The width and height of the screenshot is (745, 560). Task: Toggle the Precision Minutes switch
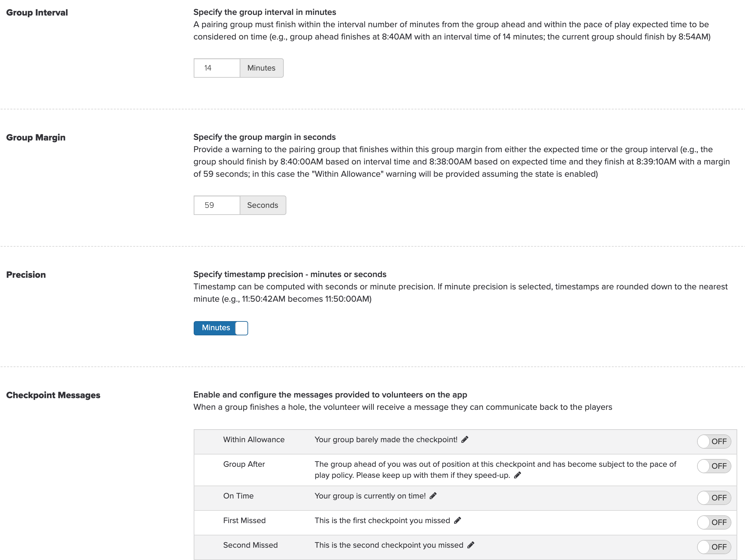[221, 328]
